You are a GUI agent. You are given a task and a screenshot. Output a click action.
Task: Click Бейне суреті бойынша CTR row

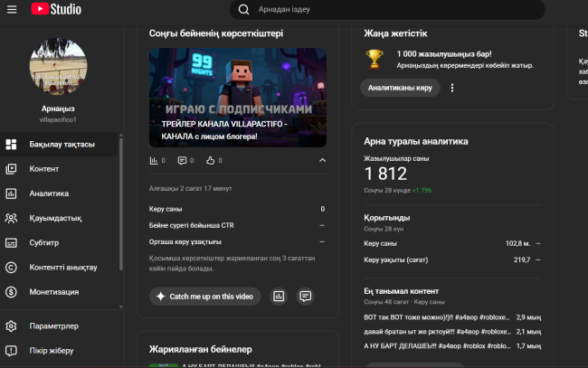(237, 225)
